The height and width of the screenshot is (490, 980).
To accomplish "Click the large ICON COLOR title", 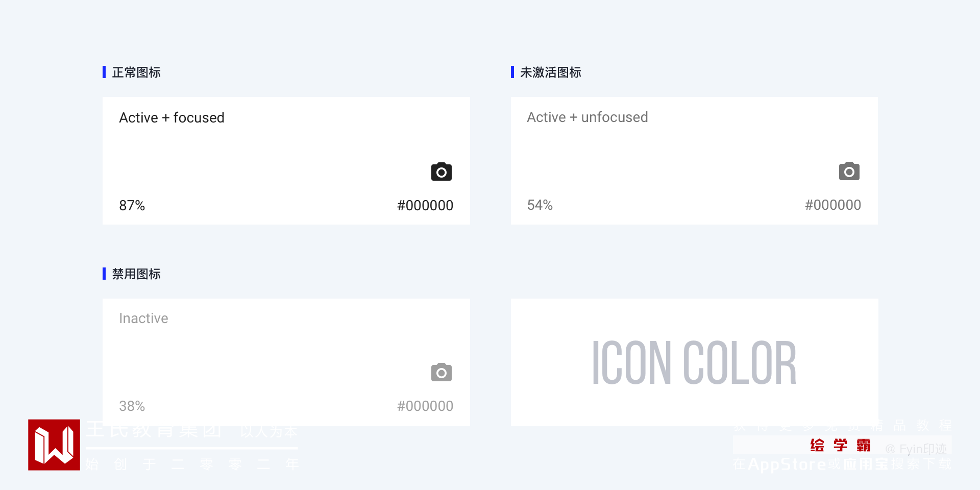I will click(694, 363).
